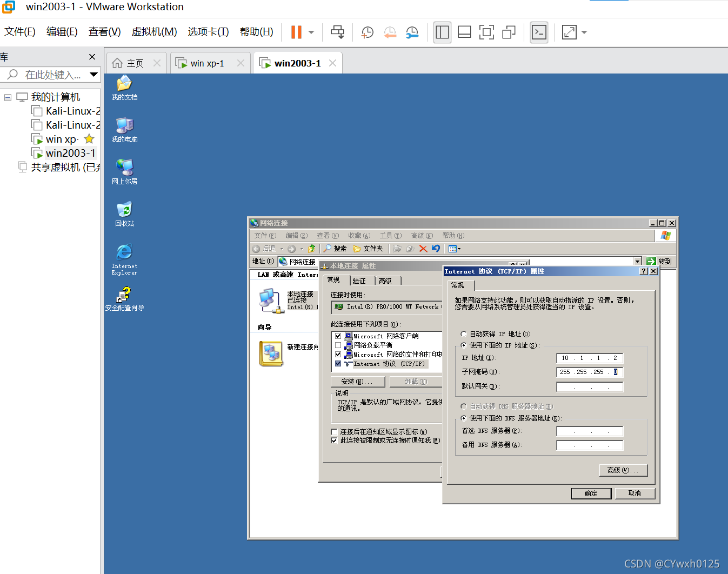
Task: Select 自动获得 IP 地址 radio button
Action: [464, 334]
